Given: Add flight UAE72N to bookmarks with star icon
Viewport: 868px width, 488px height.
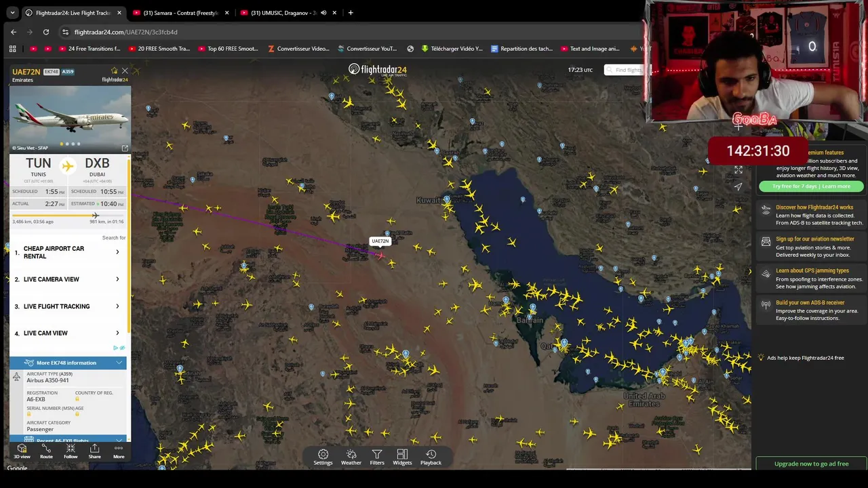Looking at the screenshot, I should (x=115, y=70).
